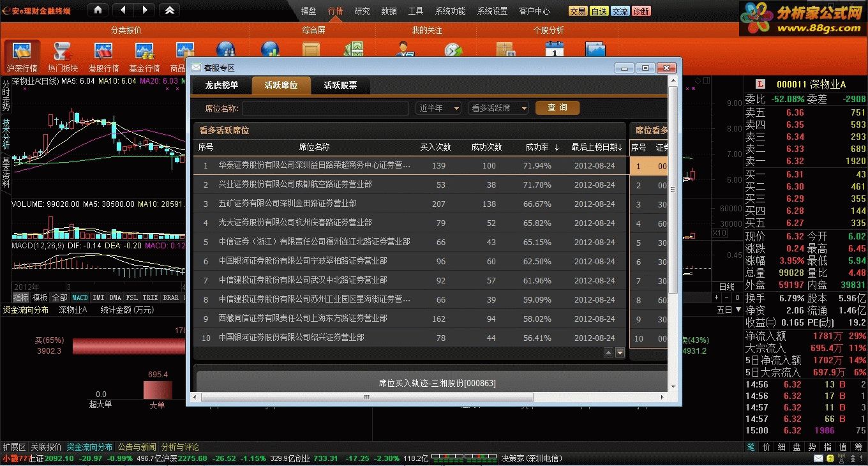Select the DMI indicator
868x466 pixels.
click(98, 297)
